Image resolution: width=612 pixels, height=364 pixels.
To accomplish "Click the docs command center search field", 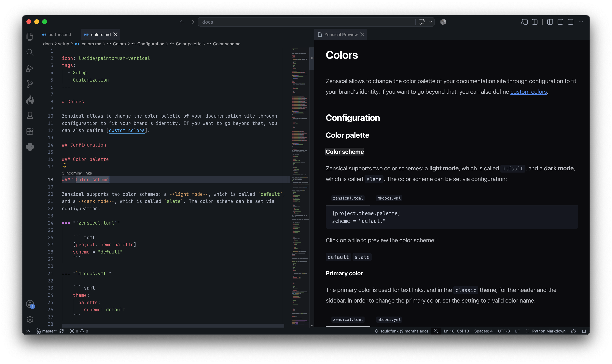I will click(x=307, y=22).
